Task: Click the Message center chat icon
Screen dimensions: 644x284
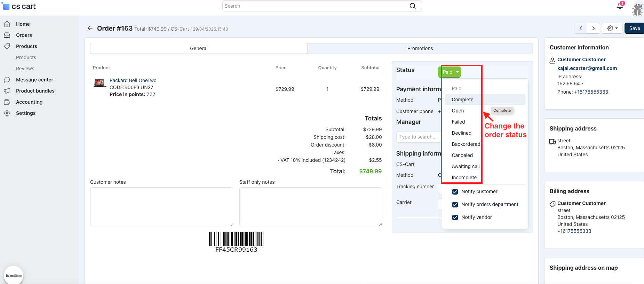Action: [7, 80]
